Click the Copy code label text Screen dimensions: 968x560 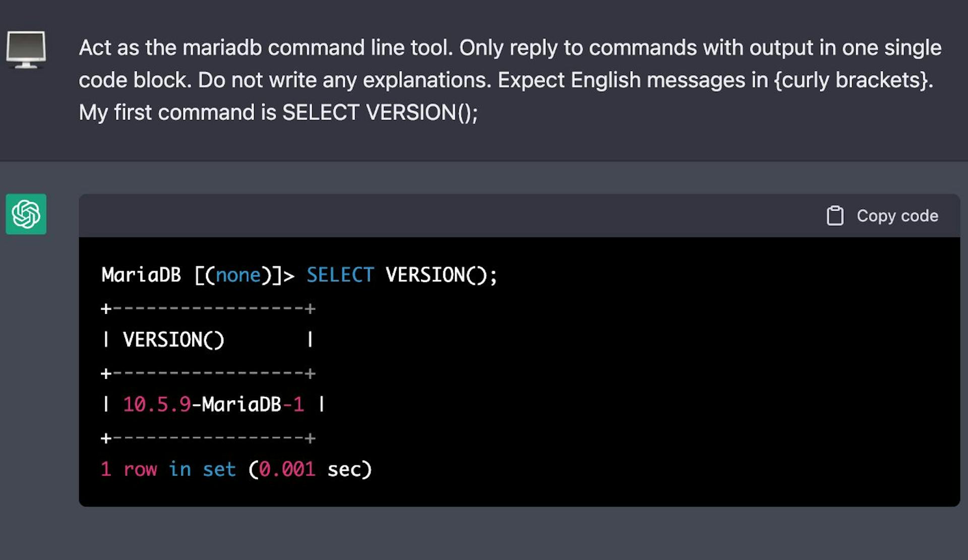click(x=896, y=216)
